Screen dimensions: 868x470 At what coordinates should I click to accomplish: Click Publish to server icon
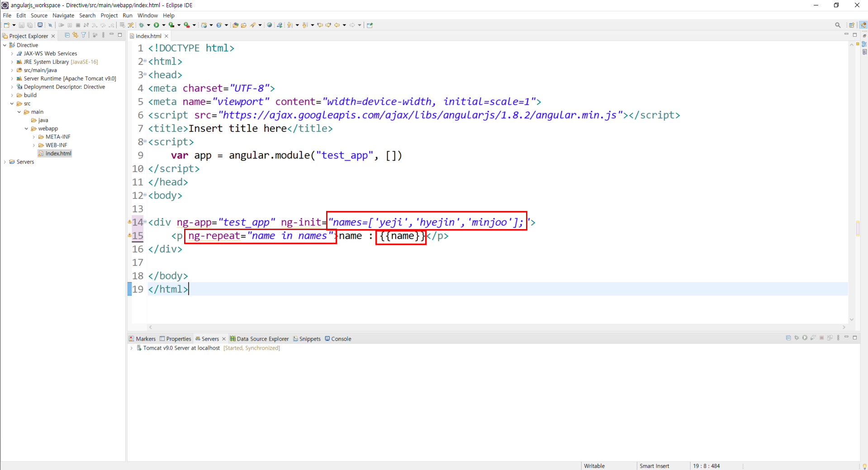pyautogui.click(x=830, y=338)
